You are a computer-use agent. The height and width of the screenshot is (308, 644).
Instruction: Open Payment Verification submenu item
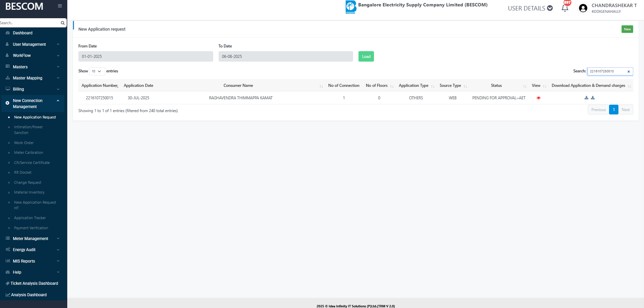pyautogui.click(x=31, y=228)
